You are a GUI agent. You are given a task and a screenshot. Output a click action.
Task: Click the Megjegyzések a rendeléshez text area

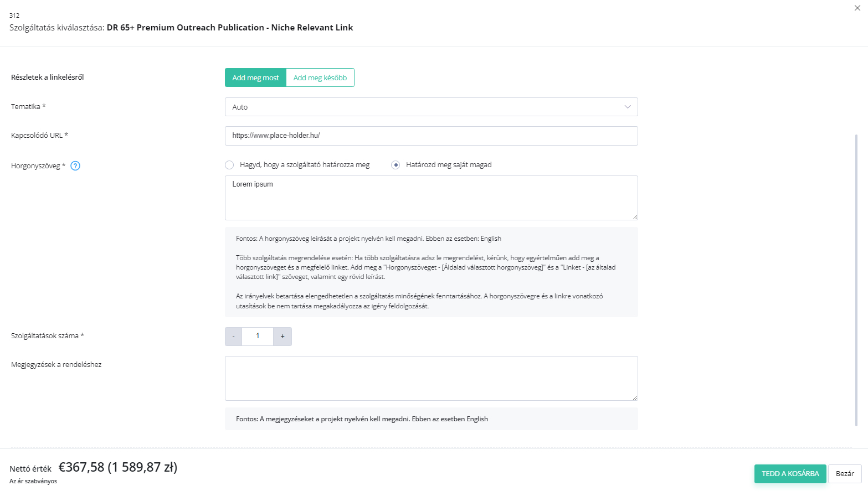pyautogui.click(x=431, y=378)
